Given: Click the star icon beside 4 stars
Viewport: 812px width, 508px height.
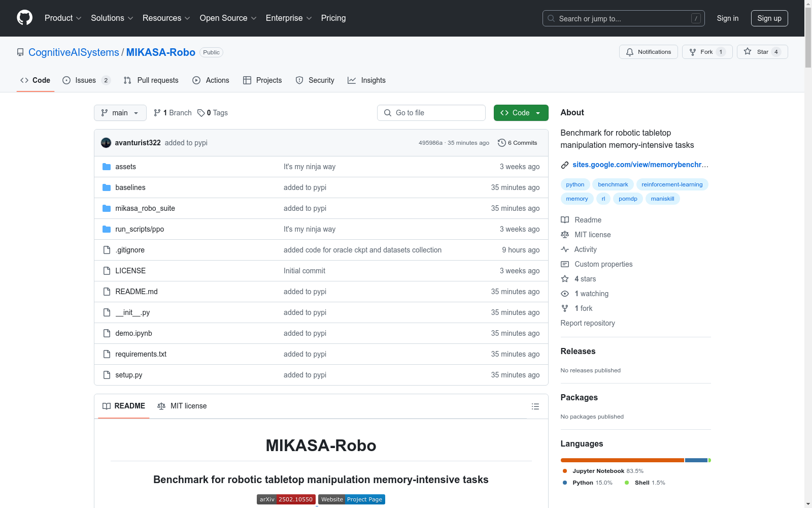Looking at the screenshot, I should coord(565,279).
